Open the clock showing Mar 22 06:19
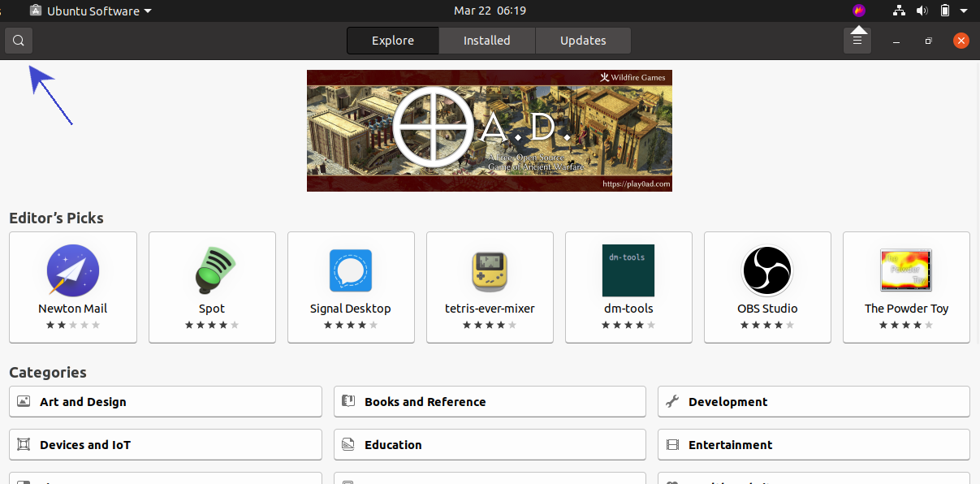 tap(490, 11)
